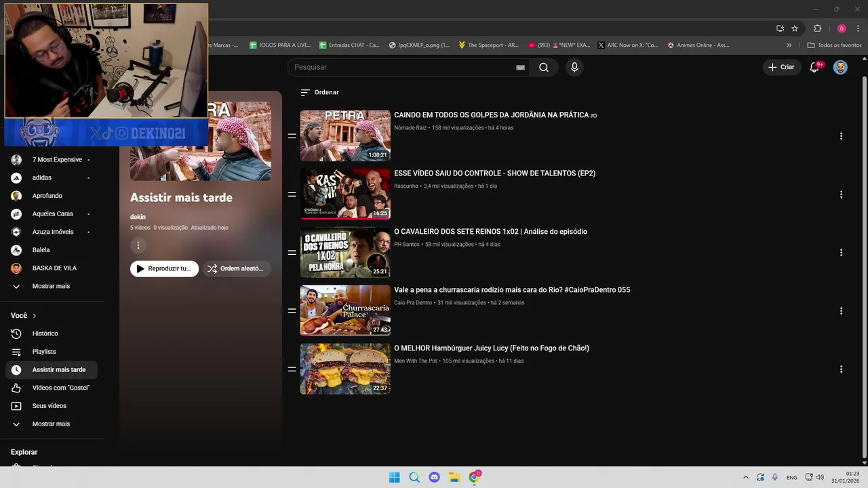Visit PH Santos channel link
This screenshot has height=488, width=868.
[x=407, y=245]
